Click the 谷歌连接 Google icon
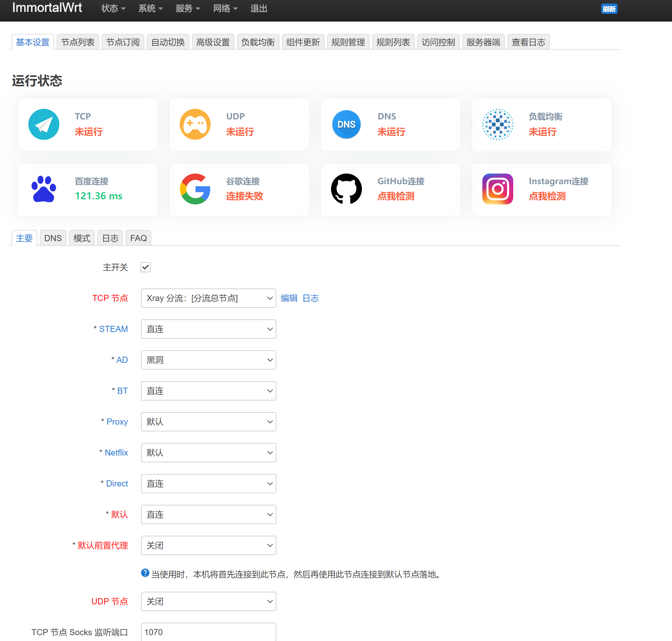Image resolution: width=672 pixels, height=641 pixels. pyautogui.click(x=195, y=189)
